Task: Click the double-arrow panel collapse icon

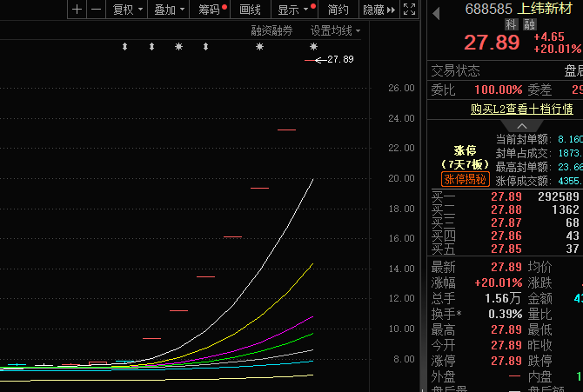Action: 391,10
